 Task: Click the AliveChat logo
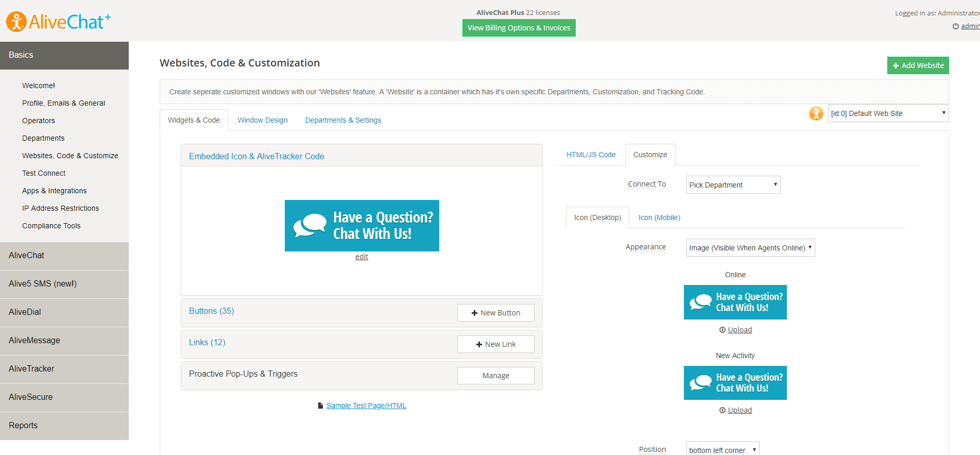[x=58, y=22]
